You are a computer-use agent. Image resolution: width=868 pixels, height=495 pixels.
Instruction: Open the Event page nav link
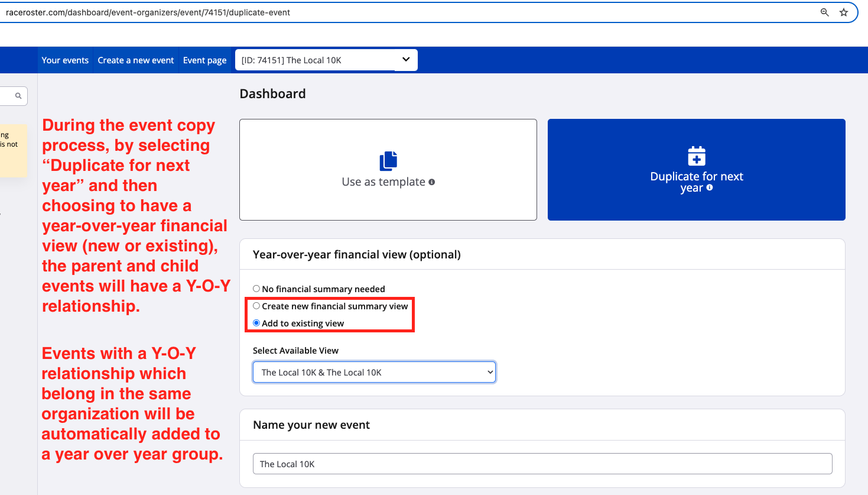click(204, 60)
